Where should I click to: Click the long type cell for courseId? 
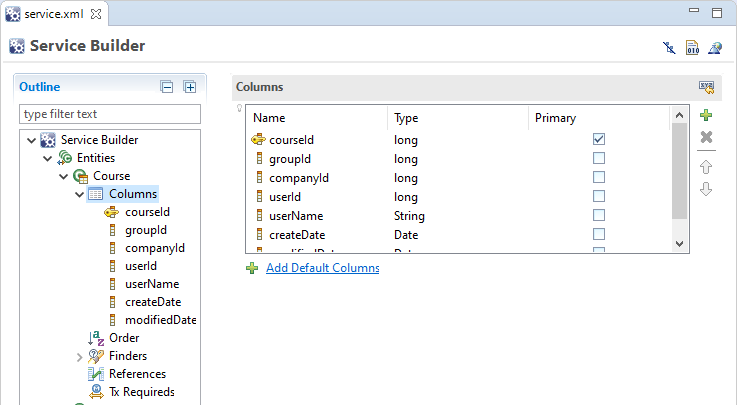pos(406,140)
